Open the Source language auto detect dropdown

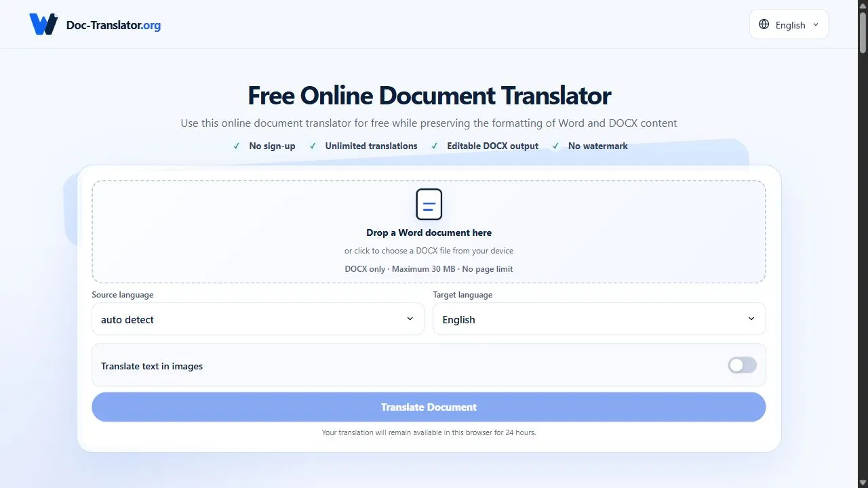click(x=258, y=319)
